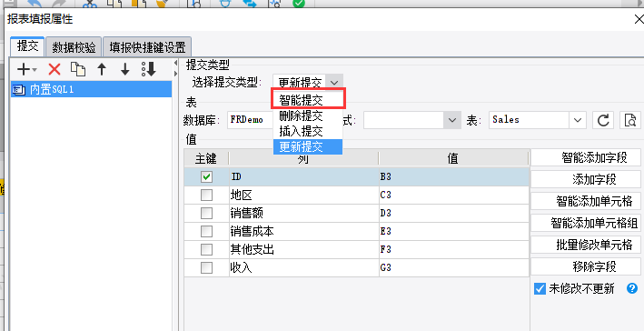Screen dimensions: 644x331
Task: Check primary key checkbox for 其他支出 row
Action: [206, 249]
